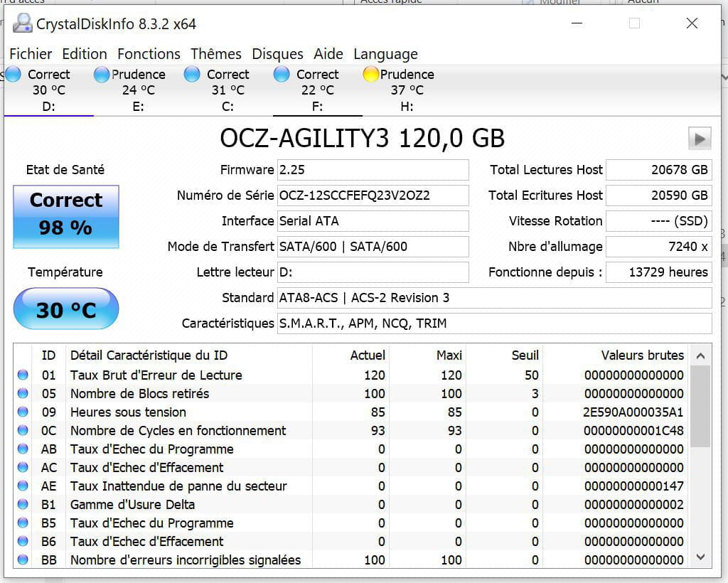
Task: Click the serial number field OCZ-12SCCFEFQ23V2OZ2
Action: point(373,196)
